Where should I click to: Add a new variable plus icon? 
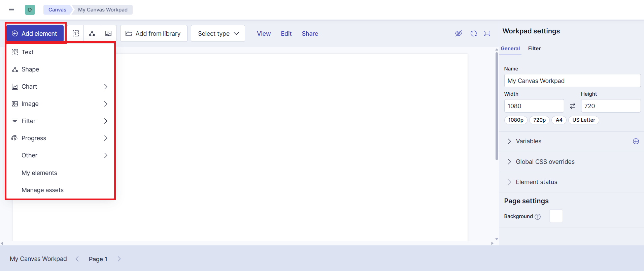(x=636, y=141)
